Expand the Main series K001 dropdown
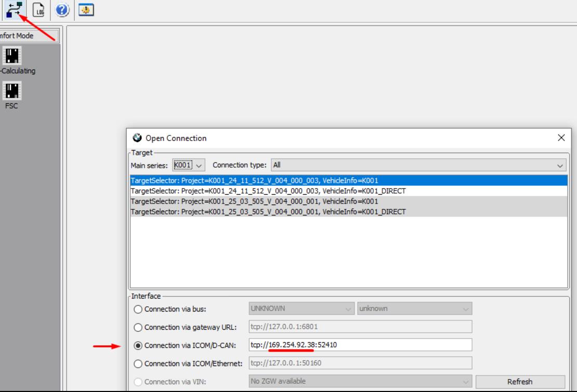577x392 pixels. coord(189,165)
